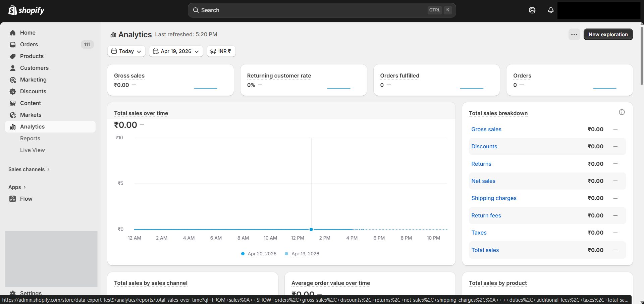The width and height of the screenshot is (644, 304).
Task: Click the Customers person icon
Action: tap(13, 68)
